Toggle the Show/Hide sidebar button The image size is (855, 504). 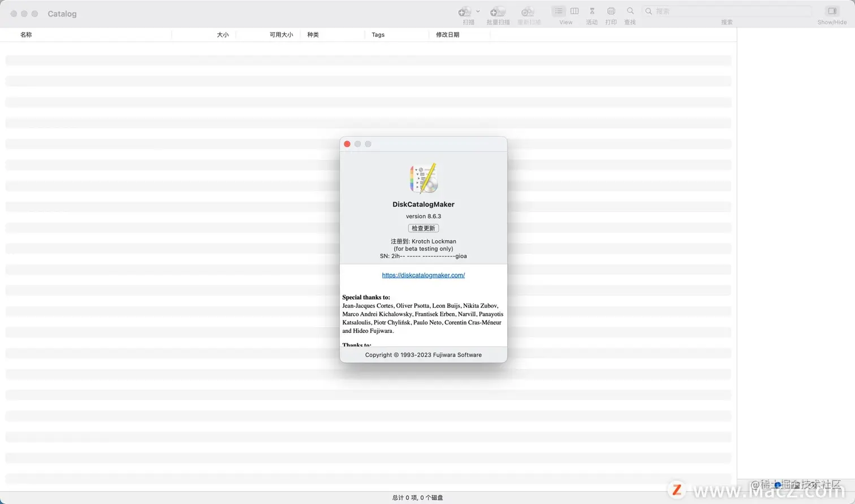click(x=832, y=11)
